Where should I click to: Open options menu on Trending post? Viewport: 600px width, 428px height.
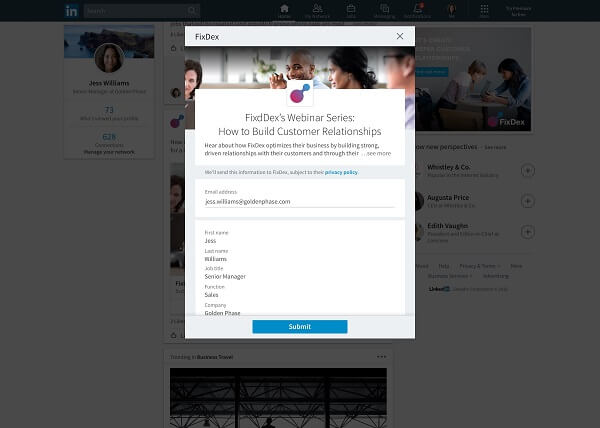click(382, 356)
